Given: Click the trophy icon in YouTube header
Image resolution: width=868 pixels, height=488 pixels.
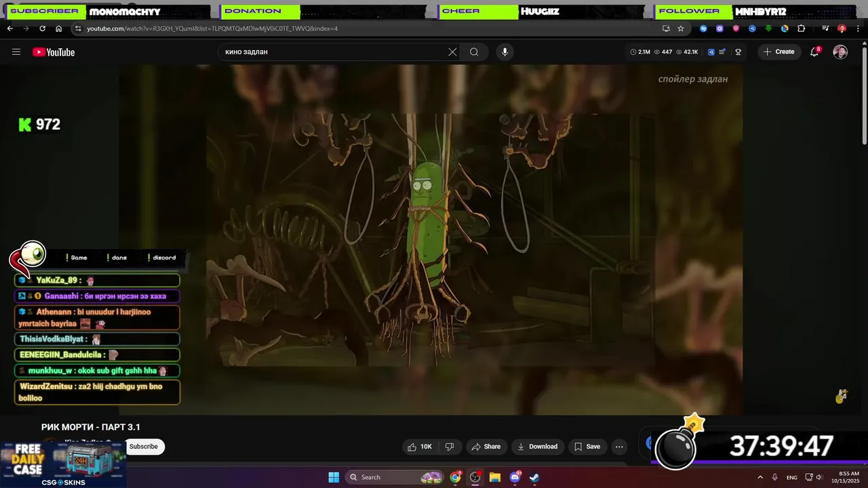Looking at the screenshot, I should (738, 52).
